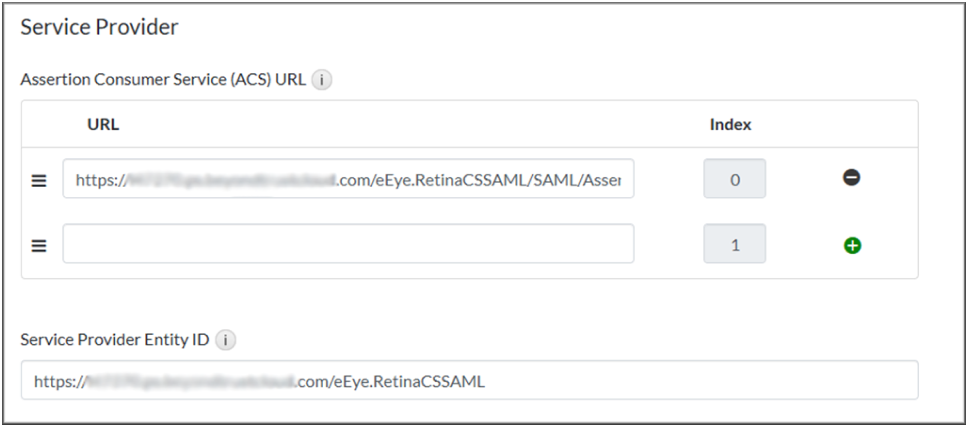Select the Index field showing 0
This screenshot has width=968, height=427.
tap(734, 179)
